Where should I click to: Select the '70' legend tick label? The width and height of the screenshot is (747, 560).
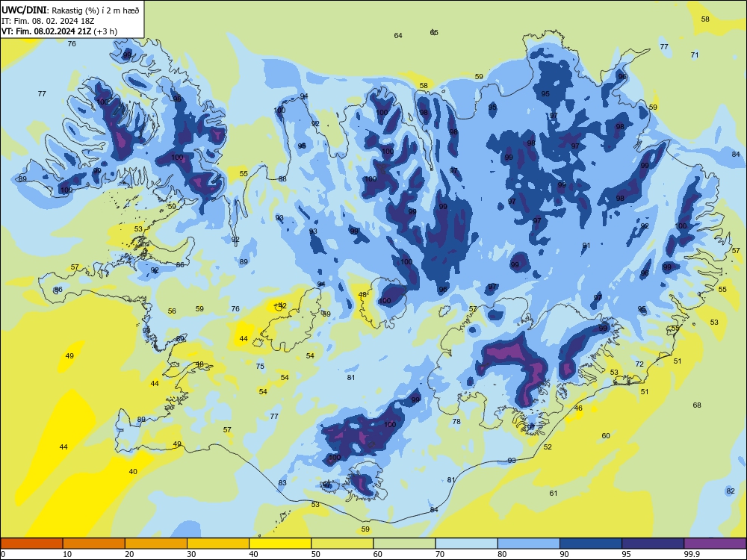(x=440, y=554)
